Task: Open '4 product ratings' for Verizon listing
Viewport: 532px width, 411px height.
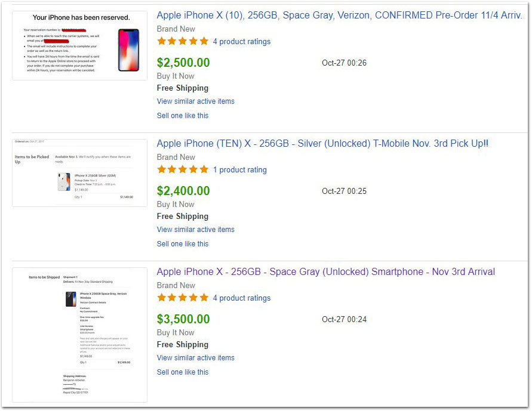Action: pos(242,42)
